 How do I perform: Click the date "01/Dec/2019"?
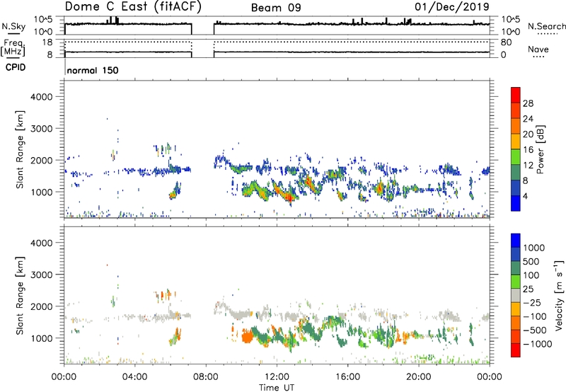452,6
